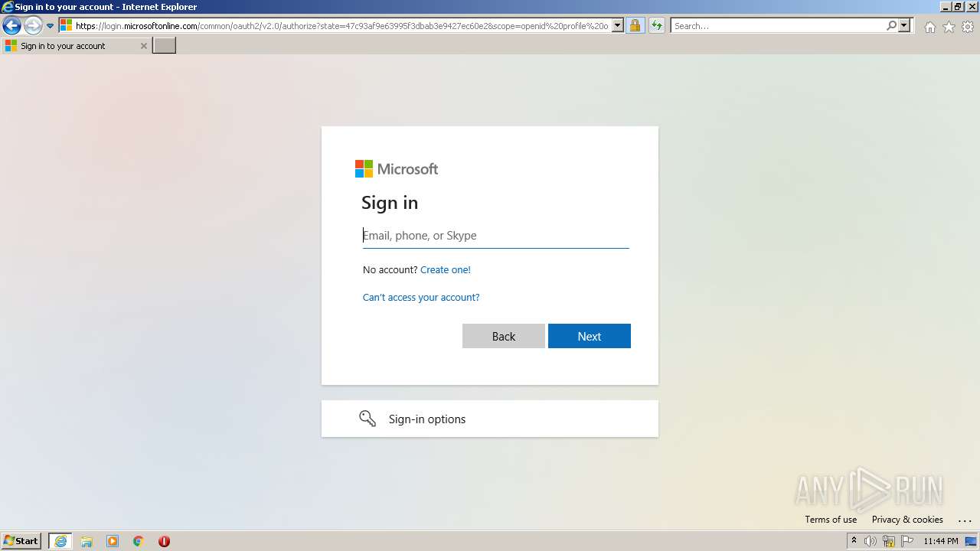Restore down the Internet Explorer window

[x=958, y=7]
